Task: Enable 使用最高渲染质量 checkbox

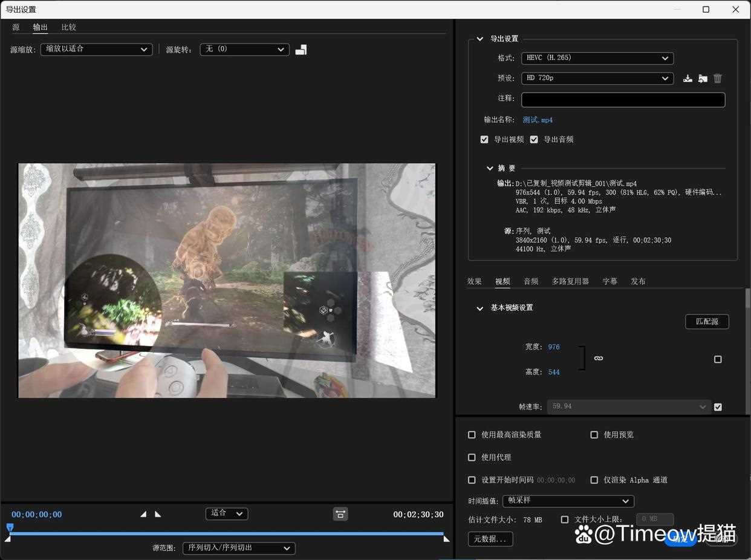Action: (472, 435)
